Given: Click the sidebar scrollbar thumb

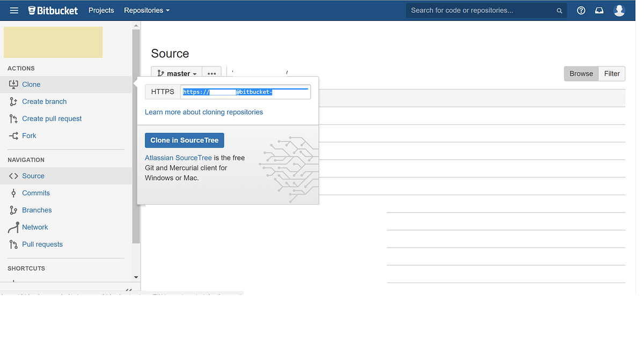Looking at the screenshot, I should [x=136, y=137].
